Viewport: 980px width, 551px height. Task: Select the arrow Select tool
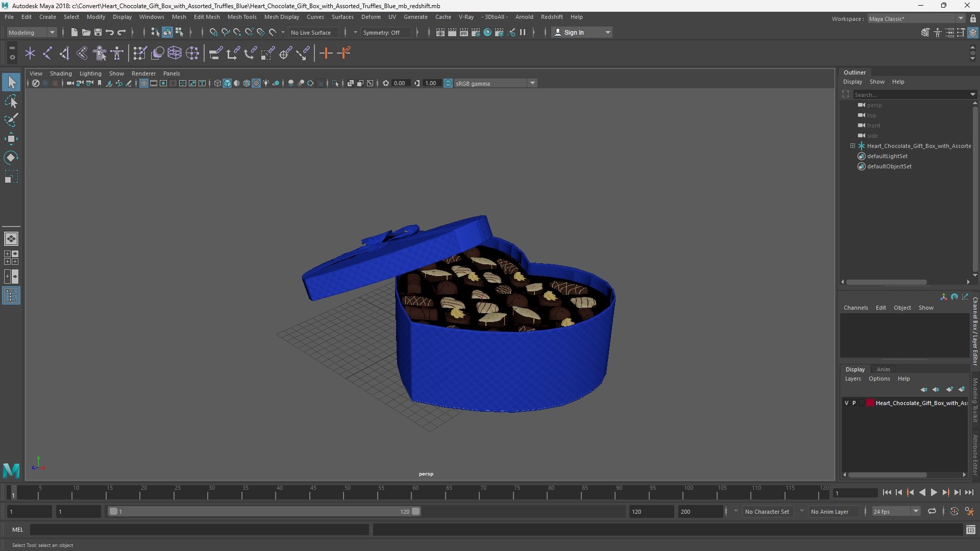[x=11, y=82]
